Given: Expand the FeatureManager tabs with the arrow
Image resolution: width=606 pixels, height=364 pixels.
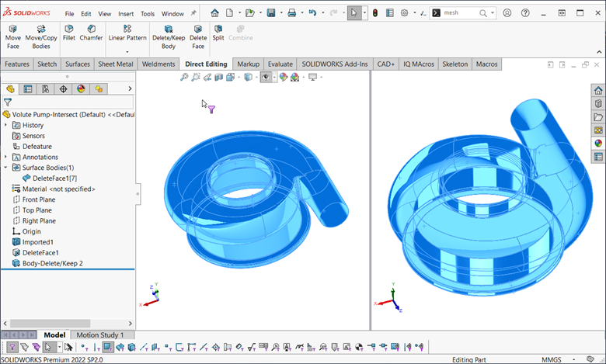Looking at the screenshot, I should (x=130, y=88).
